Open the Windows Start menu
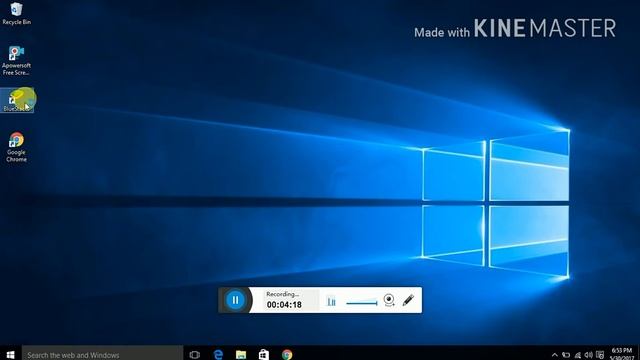The image size is (640, 360). coord(11,355)
